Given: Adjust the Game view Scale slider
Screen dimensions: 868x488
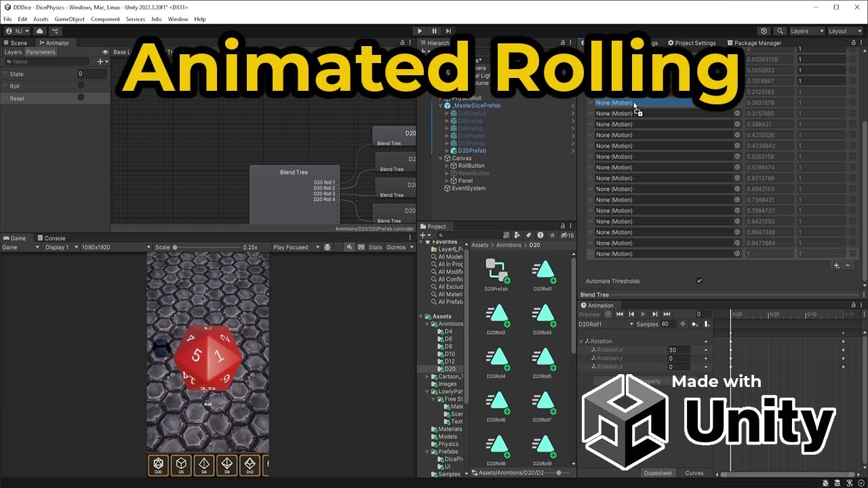Looking at the screenshot, I should click(x=207, y=247).
